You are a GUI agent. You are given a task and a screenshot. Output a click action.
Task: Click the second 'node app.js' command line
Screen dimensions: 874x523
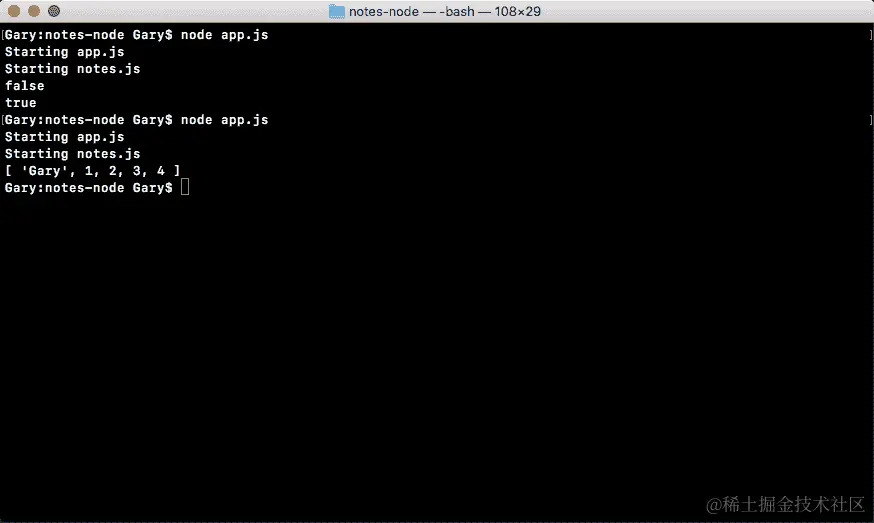pos(137,120)
